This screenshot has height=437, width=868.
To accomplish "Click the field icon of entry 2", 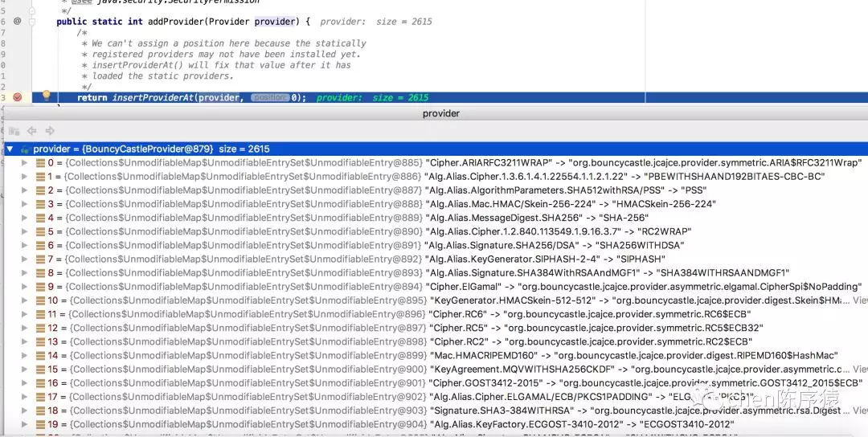I will (x=40, y=190).
